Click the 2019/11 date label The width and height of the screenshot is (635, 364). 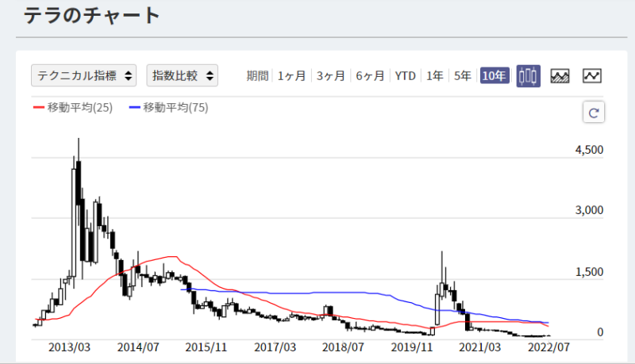point(412,347)
